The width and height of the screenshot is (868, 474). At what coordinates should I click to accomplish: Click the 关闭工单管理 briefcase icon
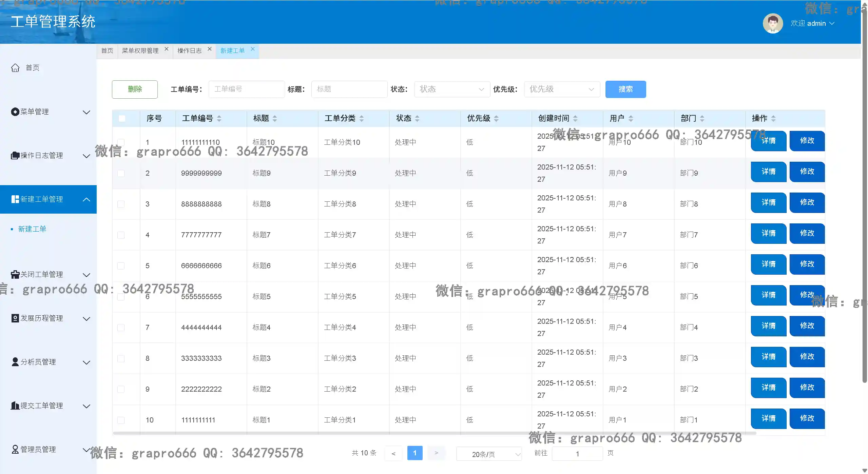pos(15,274)
